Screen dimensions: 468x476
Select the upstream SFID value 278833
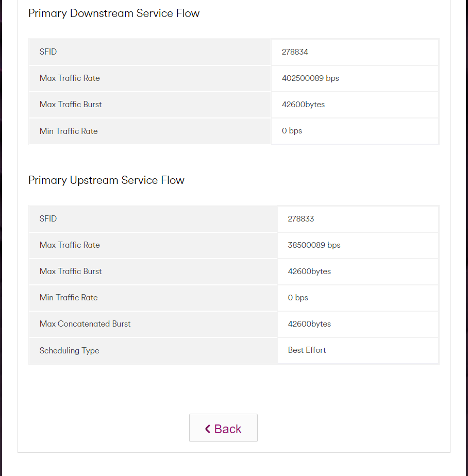pyautogui.click(x=301, y=219)
